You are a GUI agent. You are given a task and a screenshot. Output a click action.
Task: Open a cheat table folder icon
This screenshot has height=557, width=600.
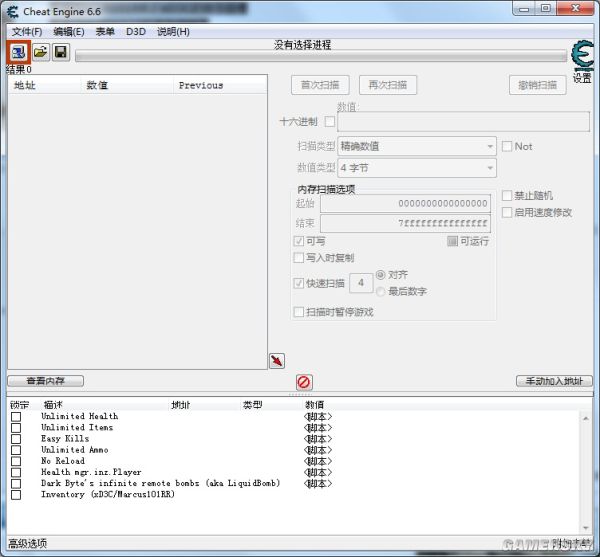[40, 52]
